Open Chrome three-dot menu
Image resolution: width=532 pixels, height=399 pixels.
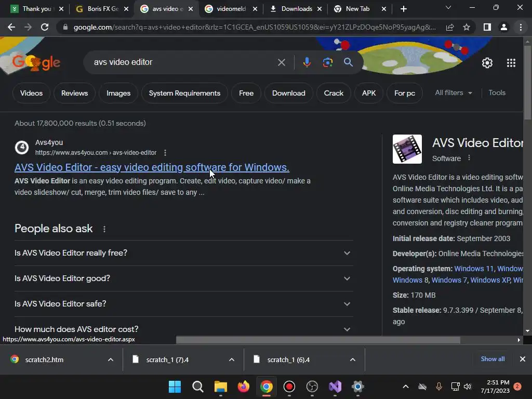coord(521,27)
